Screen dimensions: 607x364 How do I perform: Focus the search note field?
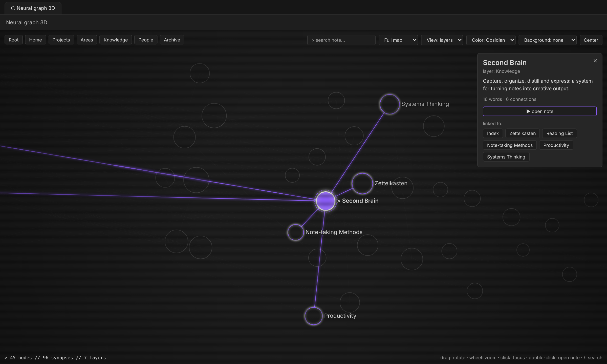[x=341, y=40]
